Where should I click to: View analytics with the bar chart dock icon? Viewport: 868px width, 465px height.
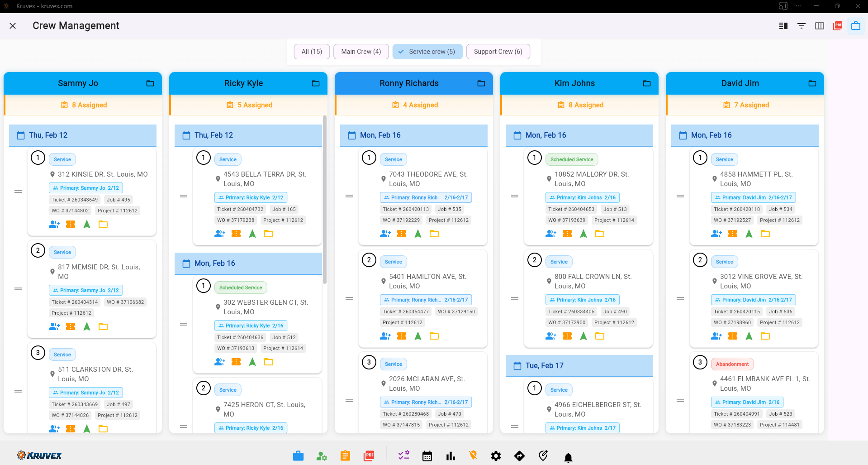pos(451,456)
